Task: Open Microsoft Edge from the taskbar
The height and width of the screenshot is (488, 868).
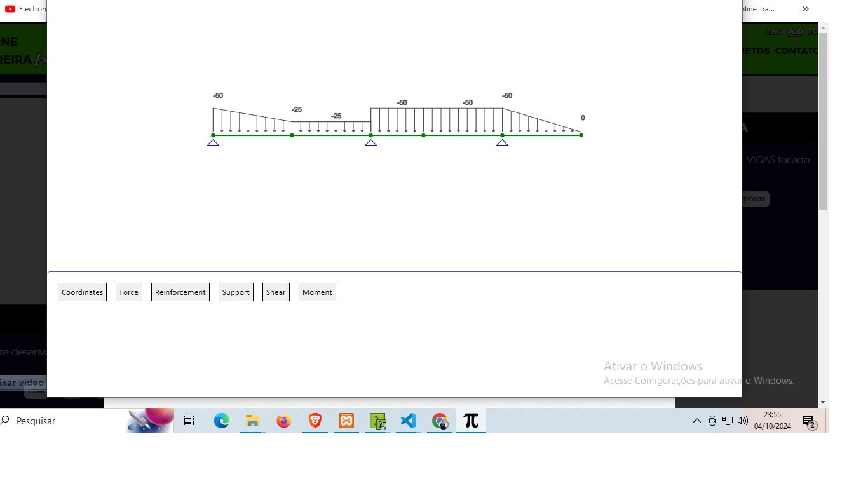Action: click(221, 421)
